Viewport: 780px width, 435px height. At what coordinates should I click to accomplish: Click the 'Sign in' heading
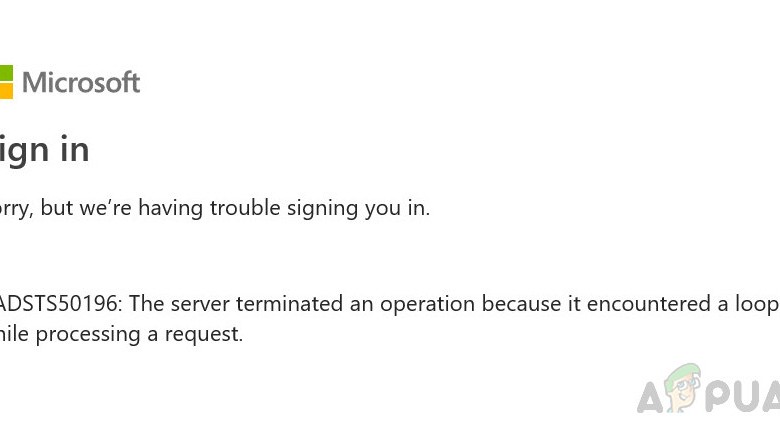click(x=45, y=150)
